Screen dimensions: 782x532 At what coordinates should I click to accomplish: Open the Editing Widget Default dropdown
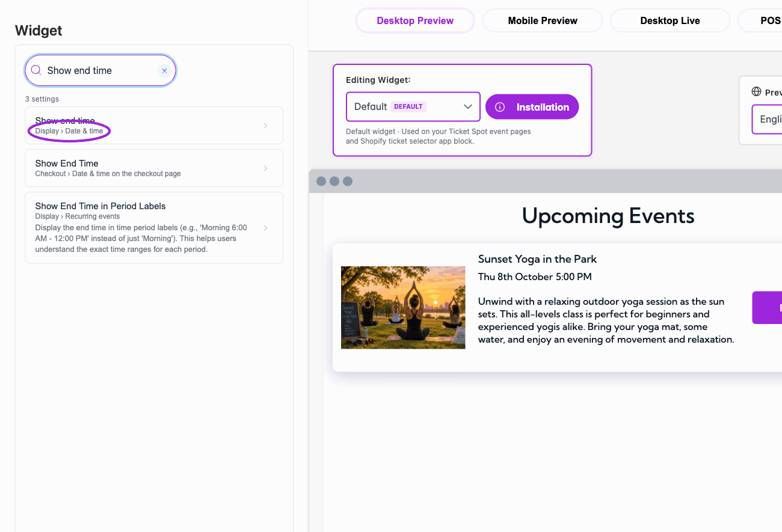[413, 106]
